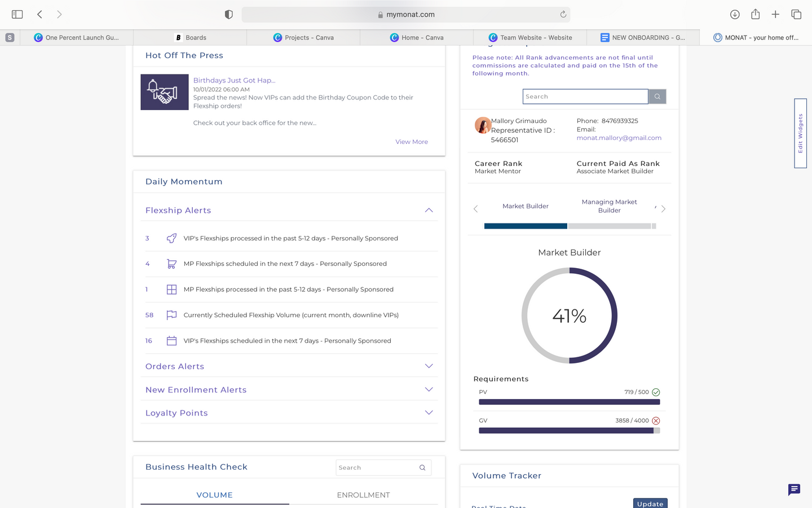Select the Market Builder rank step

(x=526, y=206)
